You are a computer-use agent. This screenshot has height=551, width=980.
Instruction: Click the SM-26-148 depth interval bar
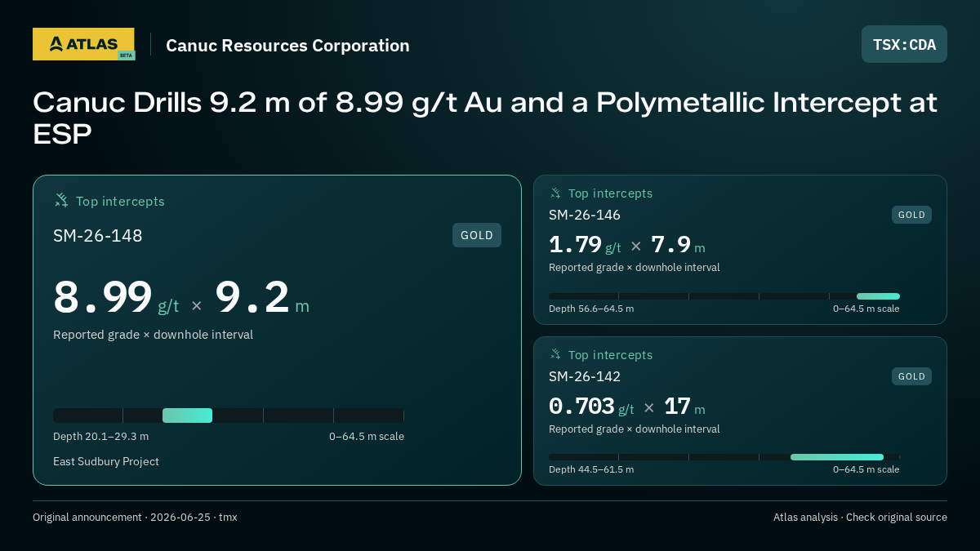point(229,415)
